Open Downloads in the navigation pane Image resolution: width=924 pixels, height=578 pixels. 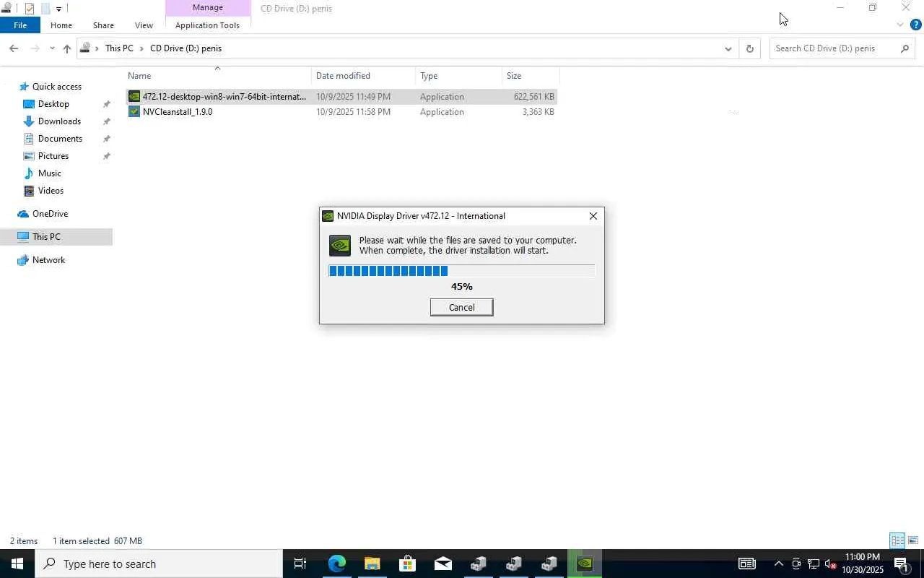(59, 121)
